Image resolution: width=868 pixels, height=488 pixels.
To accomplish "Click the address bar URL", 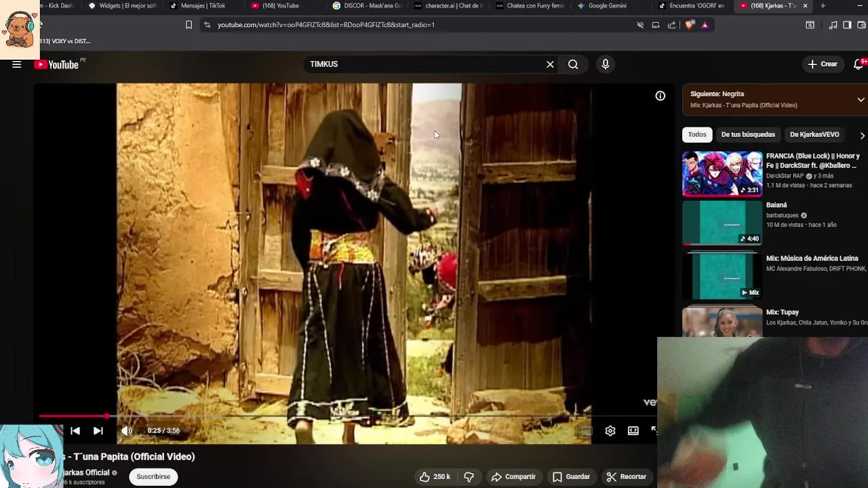I will click(326, 25).
